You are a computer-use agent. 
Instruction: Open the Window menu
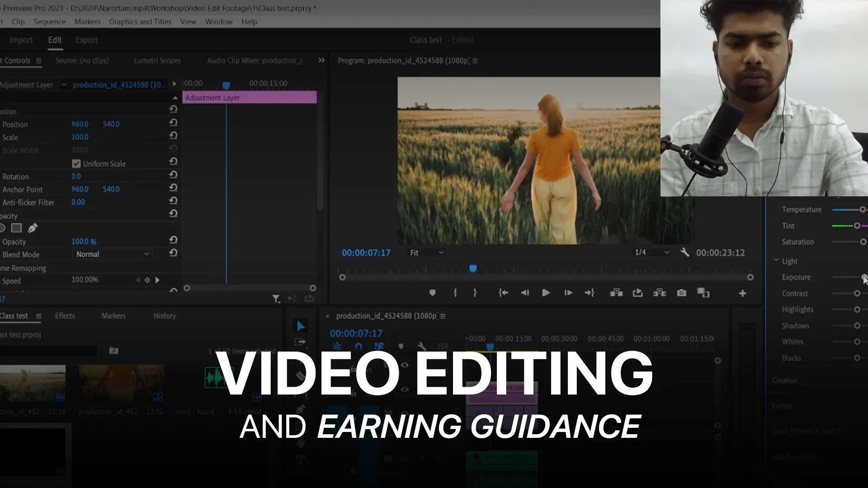(219, 22)
